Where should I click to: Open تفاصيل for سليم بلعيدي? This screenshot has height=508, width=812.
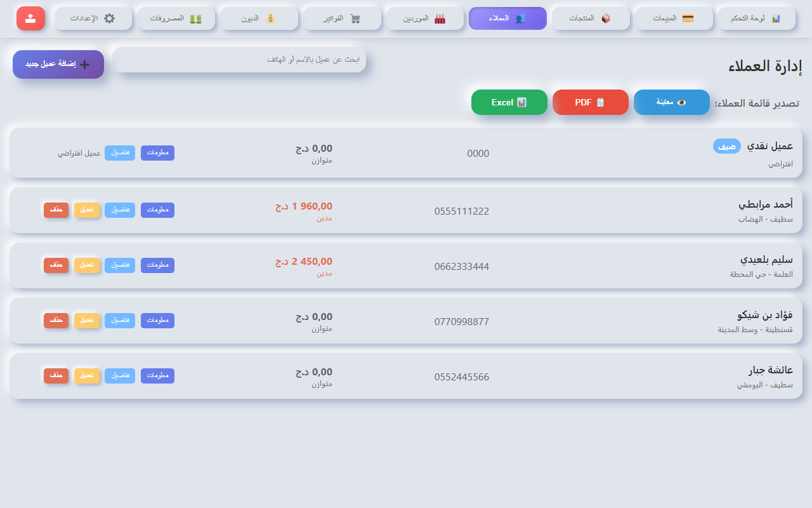(x=120, y=265)
